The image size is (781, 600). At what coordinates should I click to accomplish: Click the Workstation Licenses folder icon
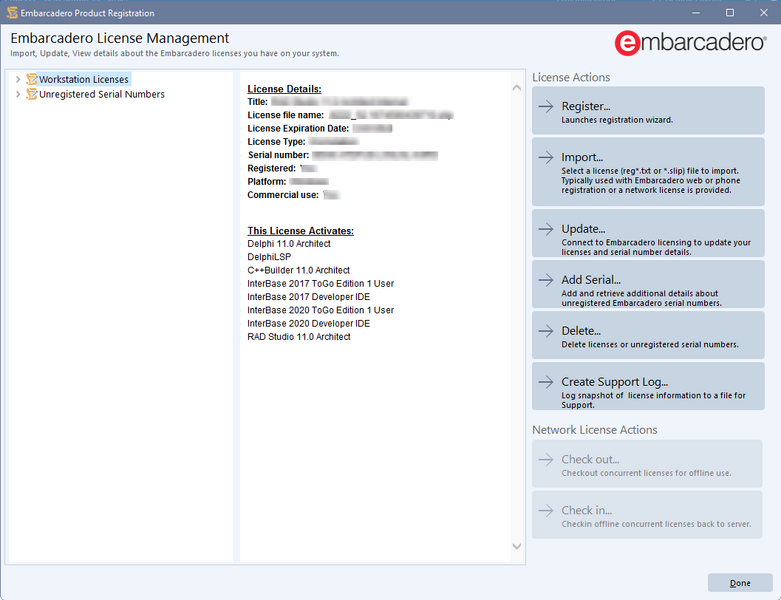point(31,79)
